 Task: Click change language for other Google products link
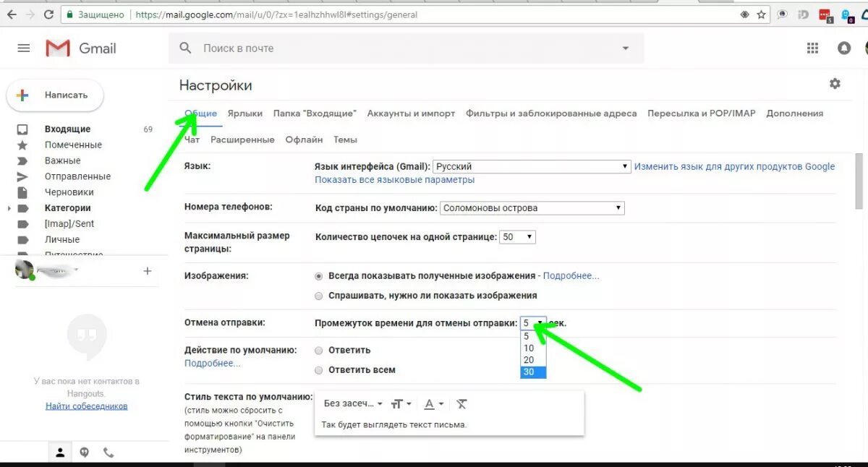734,166
